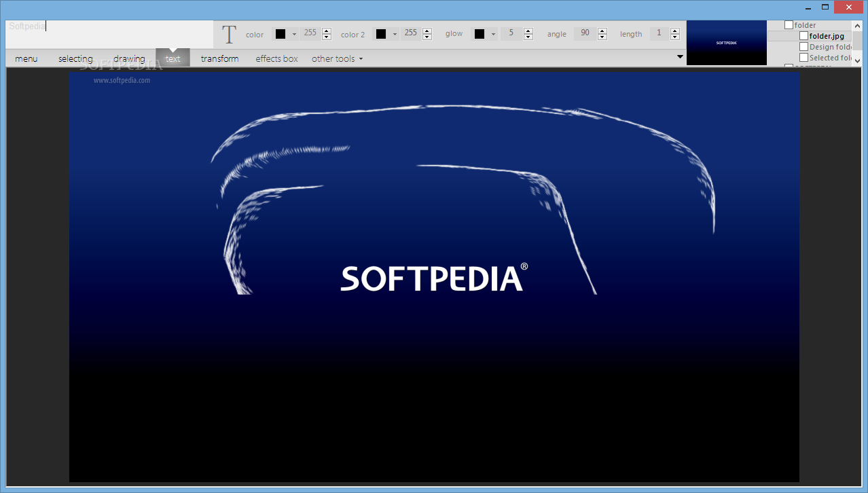Open the menu tab
868x493 pixels.
coord(26,58)
